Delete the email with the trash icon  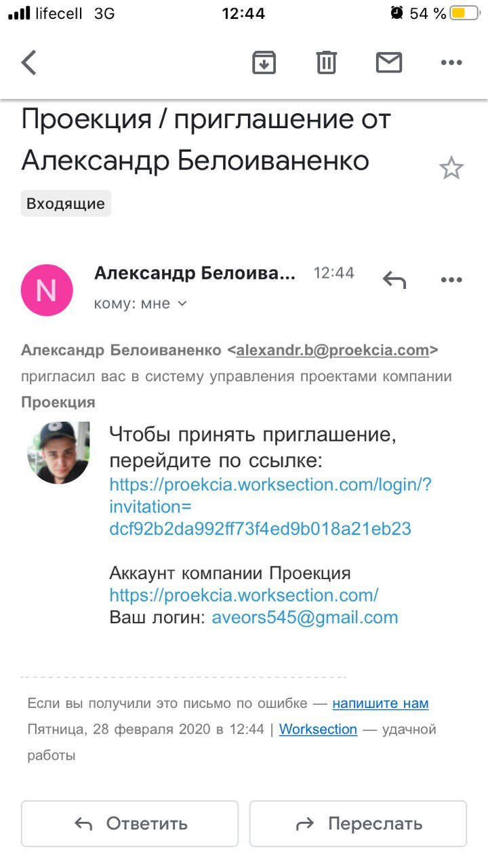[x=326, y=63]
